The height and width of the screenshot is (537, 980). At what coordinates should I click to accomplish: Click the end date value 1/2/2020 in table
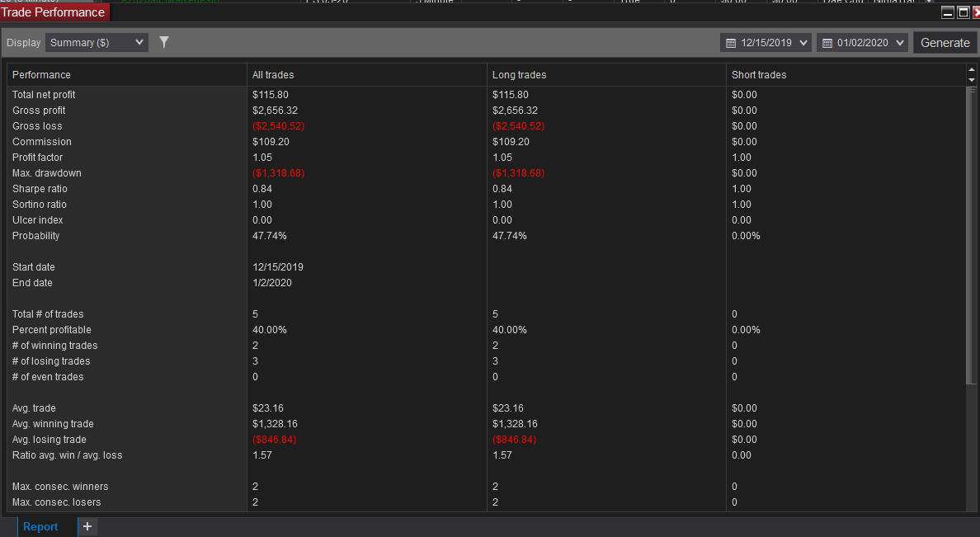[x=272, y=283]
